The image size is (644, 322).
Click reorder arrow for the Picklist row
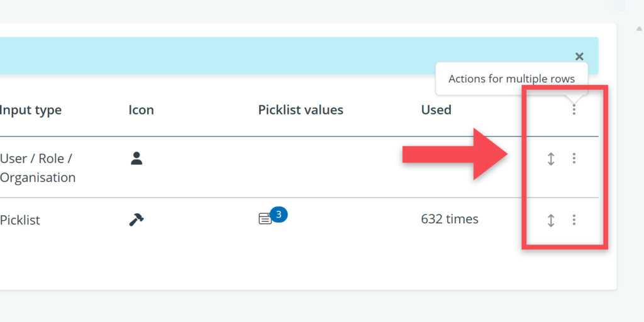coord(551,220)
